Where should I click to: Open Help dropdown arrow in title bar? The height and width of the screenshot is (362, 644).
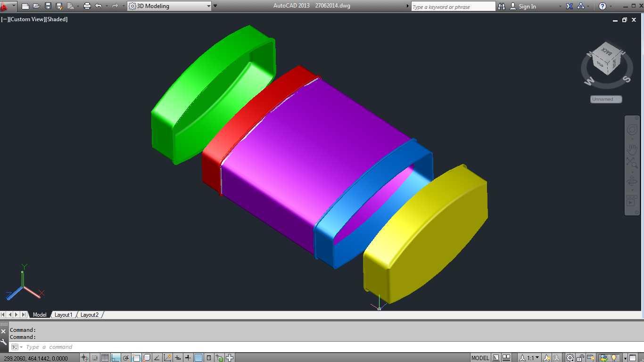[x=610, y=6]
